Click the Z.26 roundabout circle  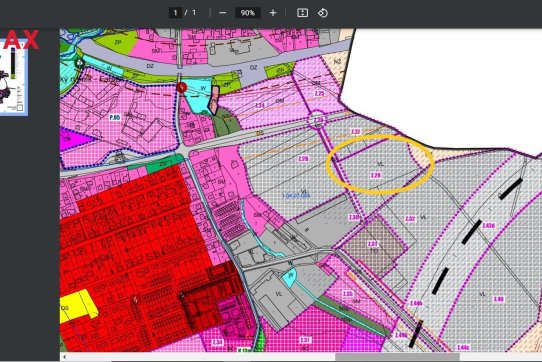click(318, 120)
